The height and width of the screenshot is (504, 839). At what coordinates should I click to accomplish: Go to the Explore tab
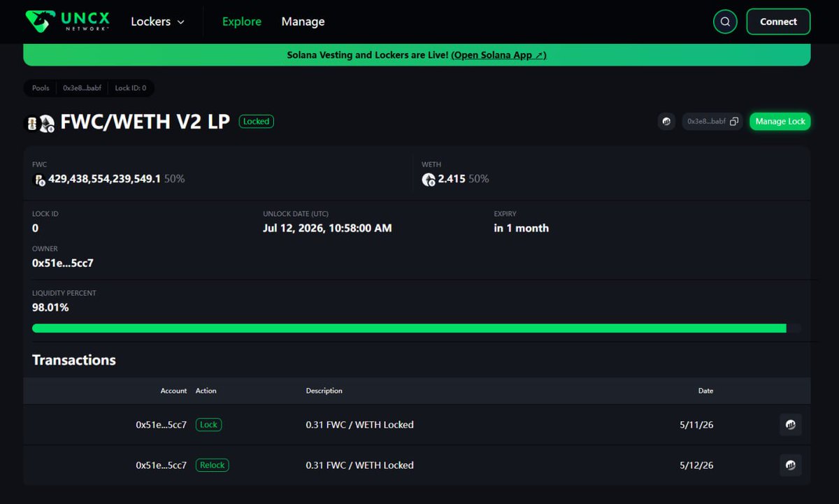(x=242, y=22)
